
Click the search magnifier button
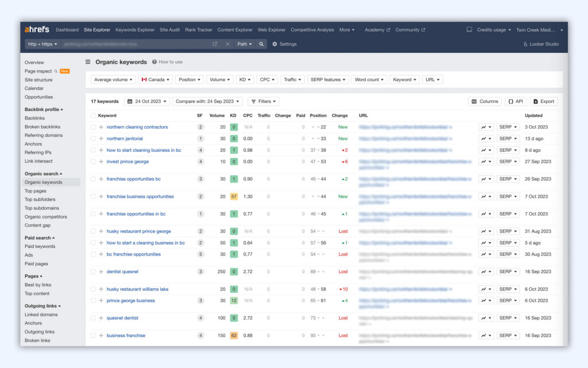[x=261, y=44]
